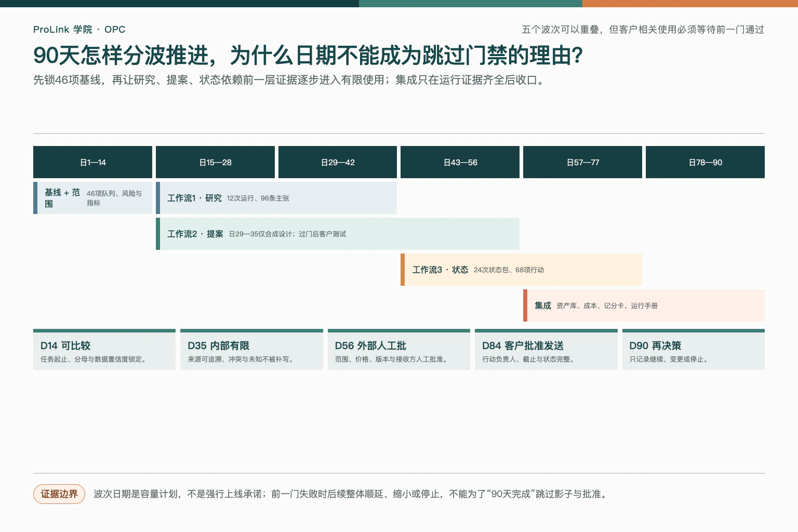Click the text 范围、价格、版本与接收方人工批准
Screen dimensions: 798x532
coord(392,360)
